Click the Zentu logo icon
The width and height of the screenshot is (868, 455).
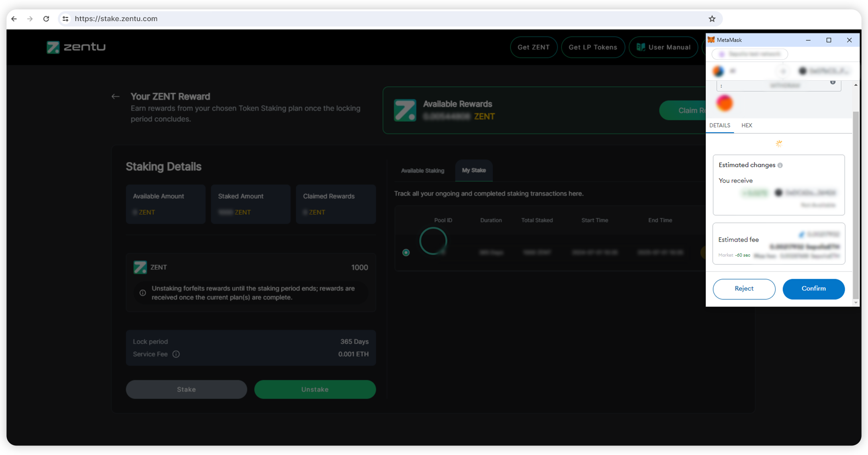[x=53, y=47]
